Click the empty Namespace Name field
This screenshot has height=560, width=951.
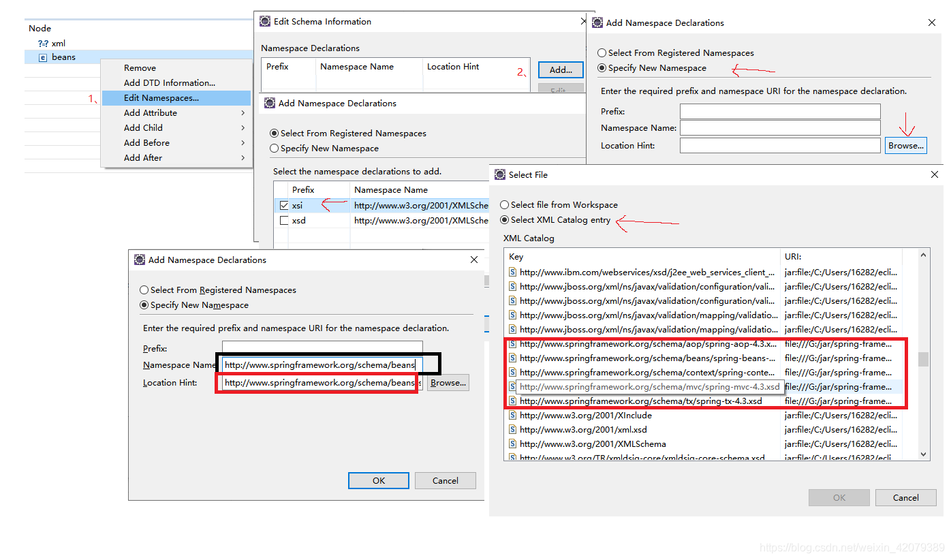click(x=780, y=127)
